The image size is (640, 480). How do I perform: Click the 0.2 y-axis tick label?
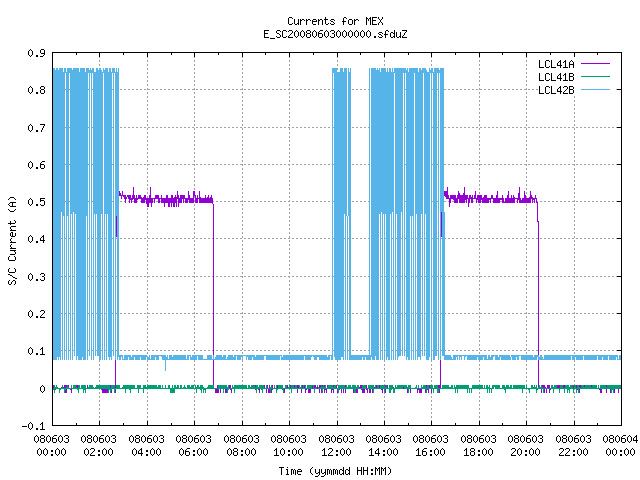(x=36, y=314)
